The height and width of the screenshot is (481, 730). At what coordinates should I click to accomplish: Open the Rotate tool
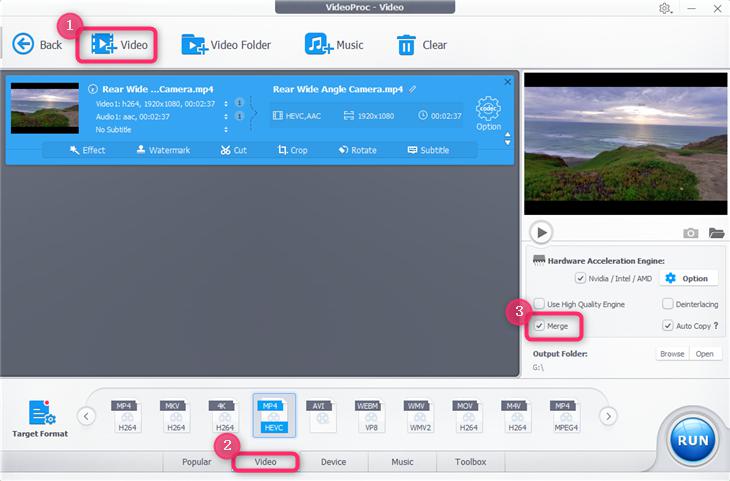[x=358, y=150]
